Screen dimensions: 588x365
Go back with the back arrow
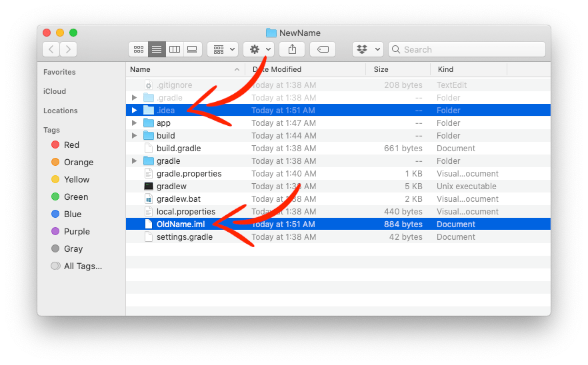(51, 49)
